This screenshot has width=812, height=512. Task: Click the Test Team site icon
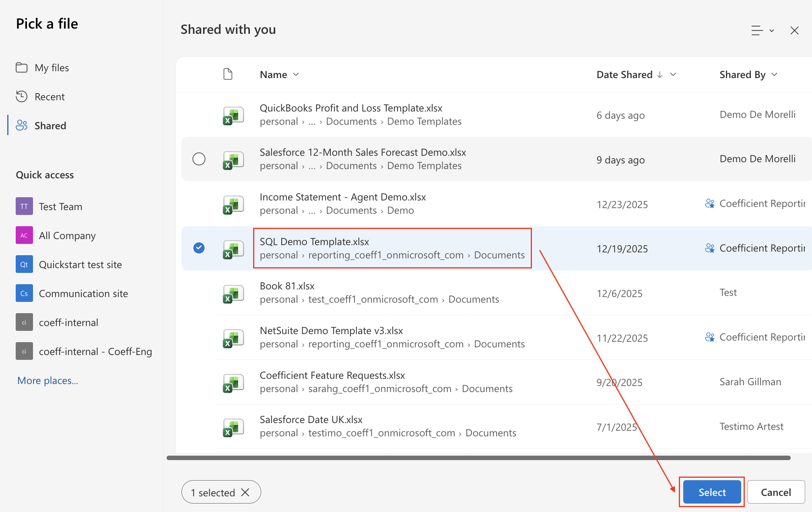pos(24,206)
